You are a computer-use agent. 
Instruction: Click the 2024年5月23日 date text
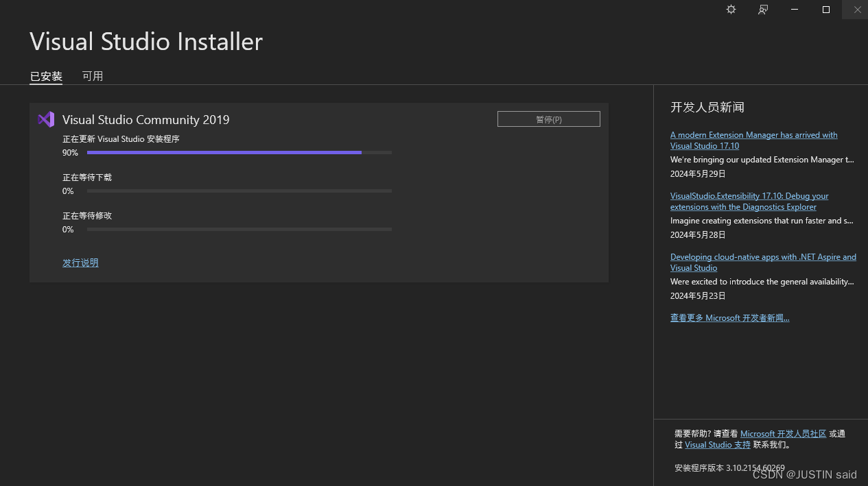pyautogui.click(x=698, y=296)
